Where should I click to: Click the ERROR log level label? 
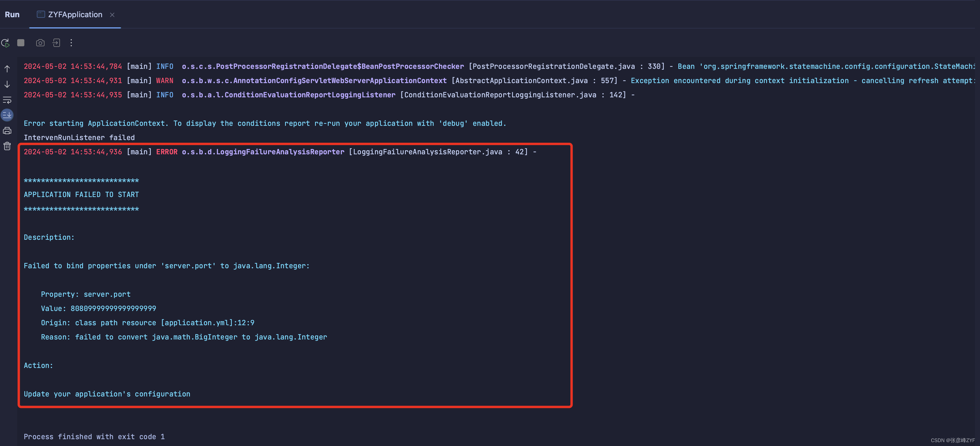click(x=167, y=152)
